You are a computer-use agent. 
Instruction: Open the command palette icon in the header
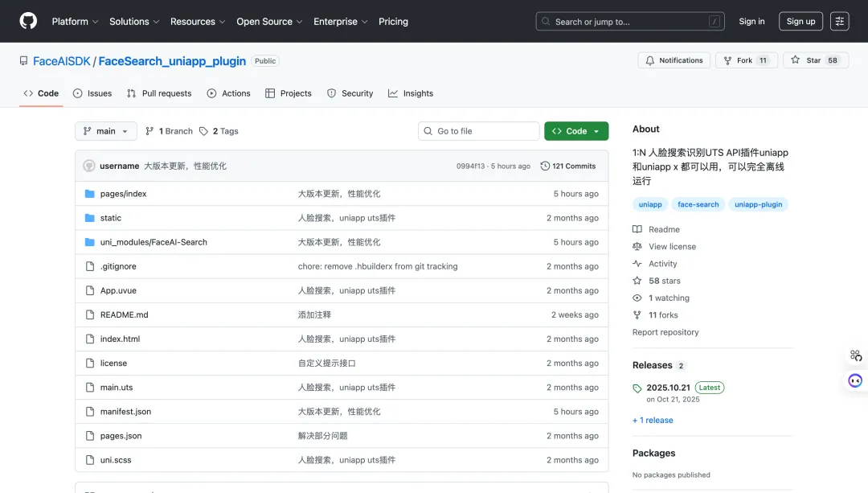[x=839, y=21]
